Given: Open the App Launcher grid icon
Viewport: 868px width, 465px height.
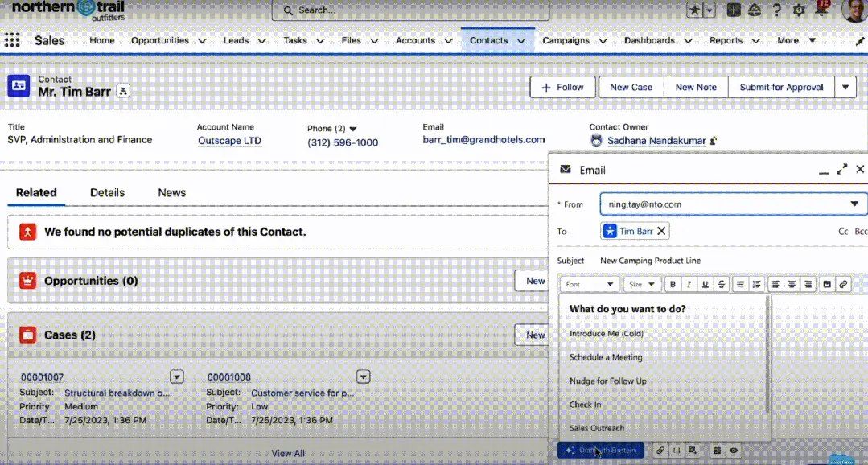Looking at the screenshot, I should coord(12,40).
